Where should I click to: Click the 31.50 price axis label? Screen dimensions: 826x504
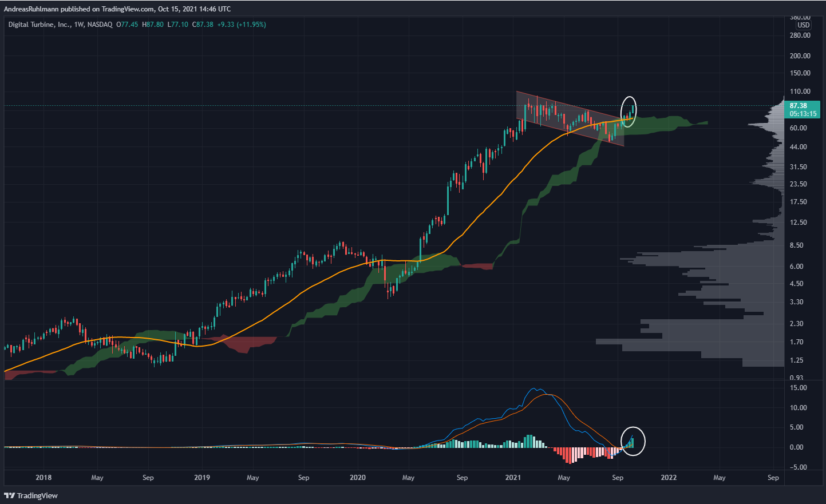click(799, 167)
